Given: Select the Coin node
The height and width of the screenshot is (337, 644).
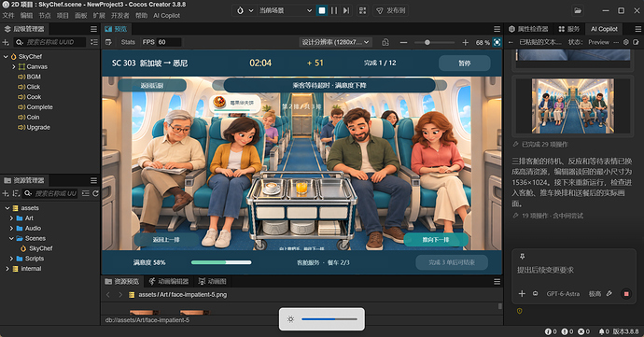Looking at the screenshot, I should click(x=33, y=117).
